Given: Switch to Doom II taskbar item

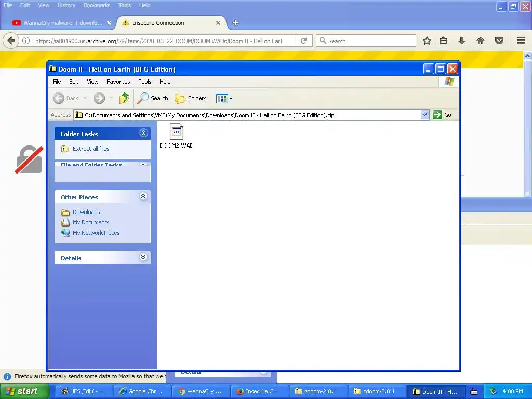Looking at the screenshot, I should pos(435,391).
